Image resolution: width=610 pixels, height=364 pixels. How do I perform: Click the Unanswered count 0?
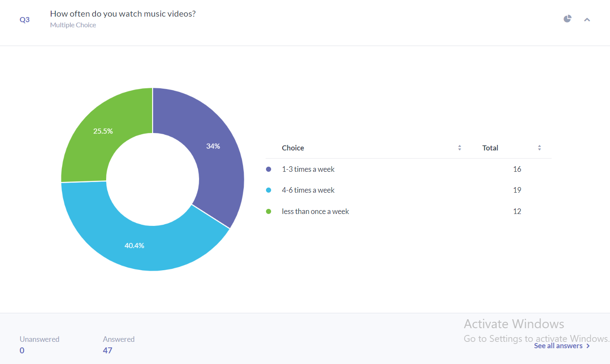coord(22,350)
